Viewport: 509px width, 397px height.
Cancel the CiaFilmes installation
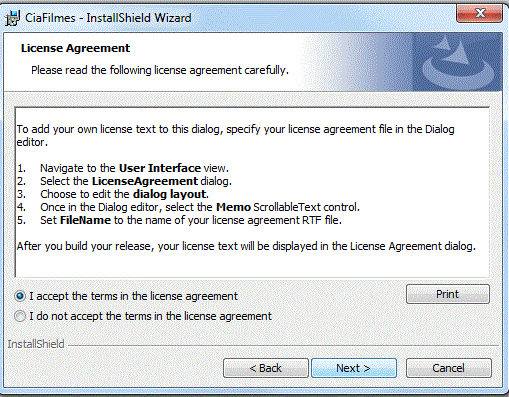448,368
